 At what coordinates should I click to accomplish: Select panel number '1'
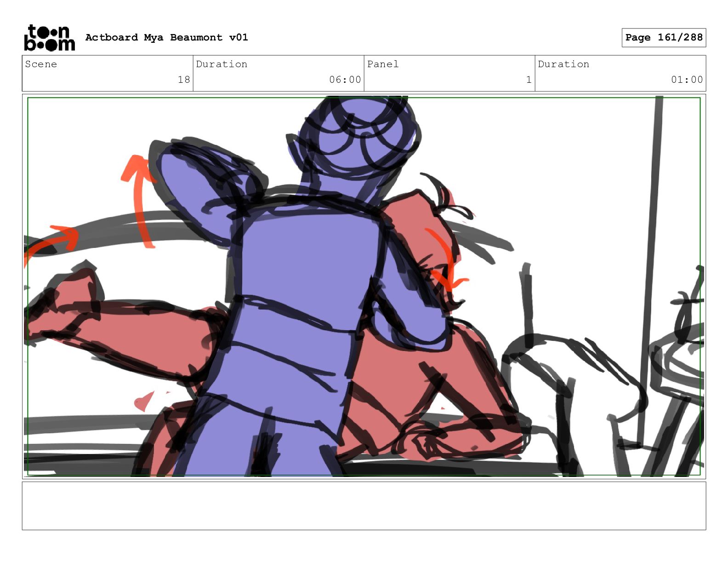[529, 80]
